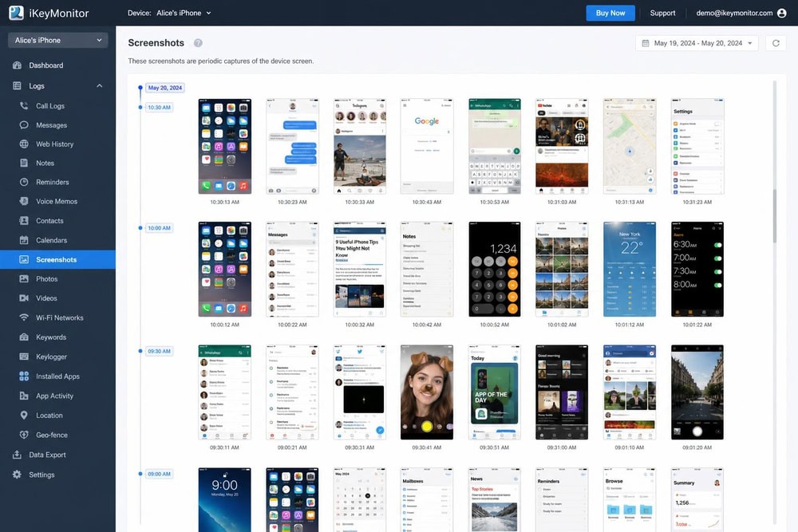Expand the Device selector in top bar
The width and height of the screenshot is (798, 532).
coord(184,14)
